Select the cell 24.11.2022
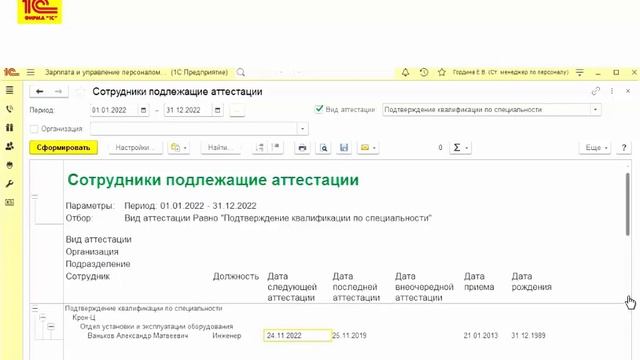Screen dimensions: 640x360 (298, 336)
